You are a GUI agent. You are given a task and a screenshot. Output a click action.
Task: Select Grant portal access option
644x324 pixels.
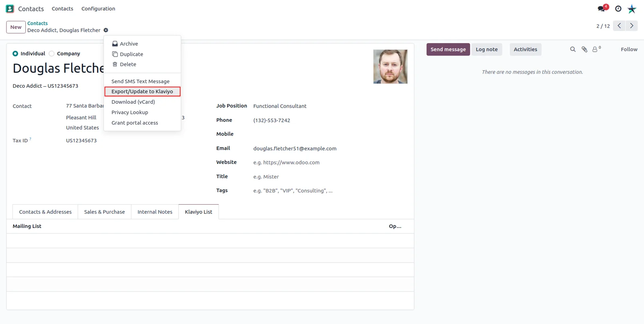[142, 123]
